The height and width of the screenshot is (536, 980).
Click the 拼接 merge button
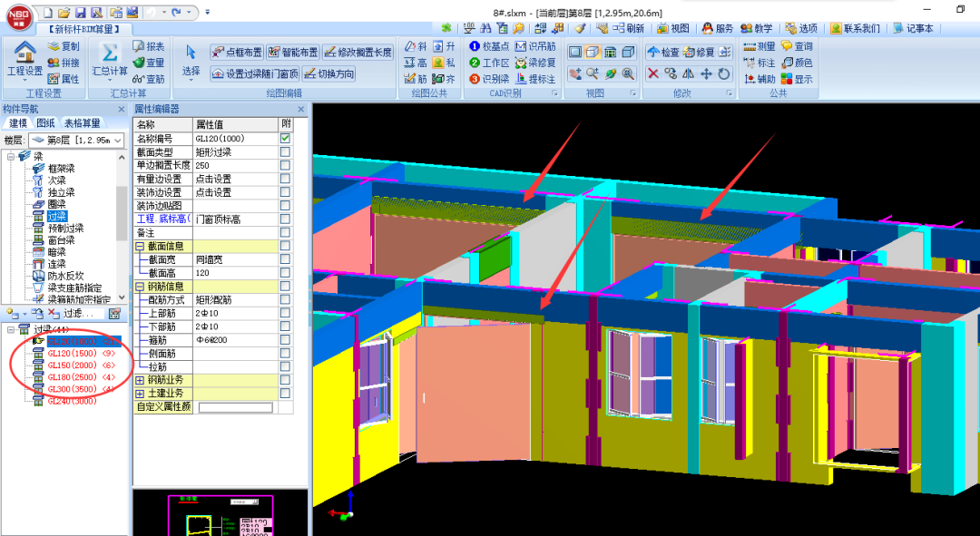coord(64,63)
